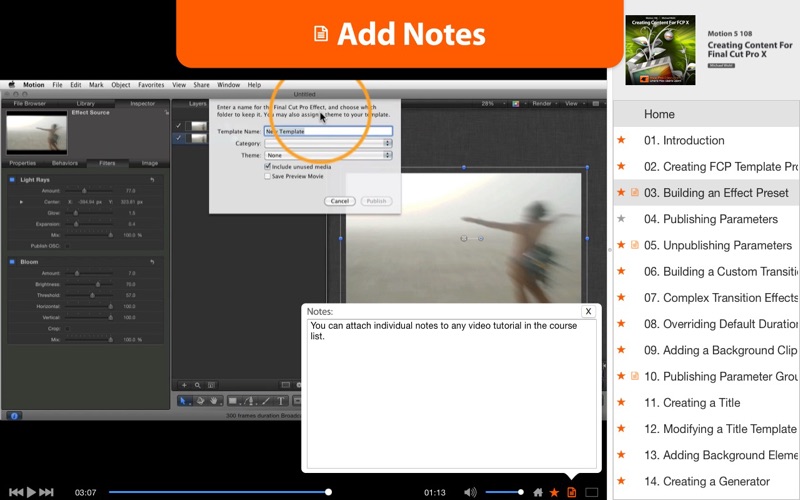Open the Apple menu
800x500 pixels.
coord(11,85)
